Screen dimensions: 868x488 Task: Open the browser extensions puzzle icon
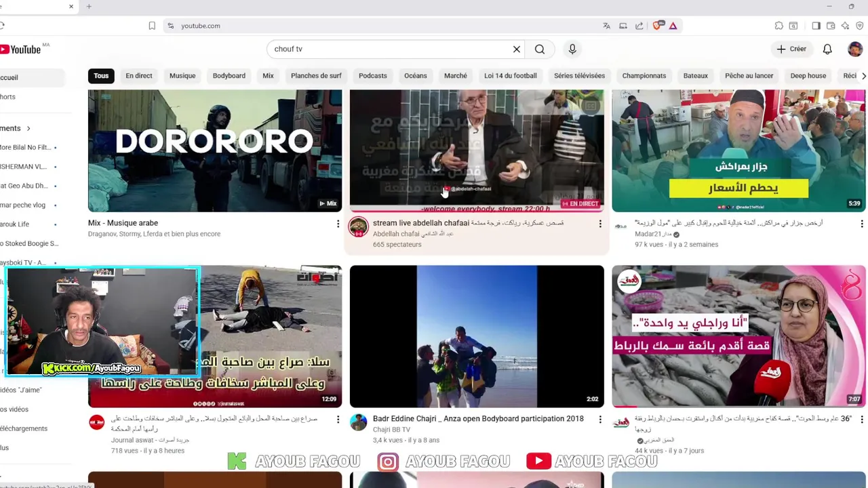(779, 26)
